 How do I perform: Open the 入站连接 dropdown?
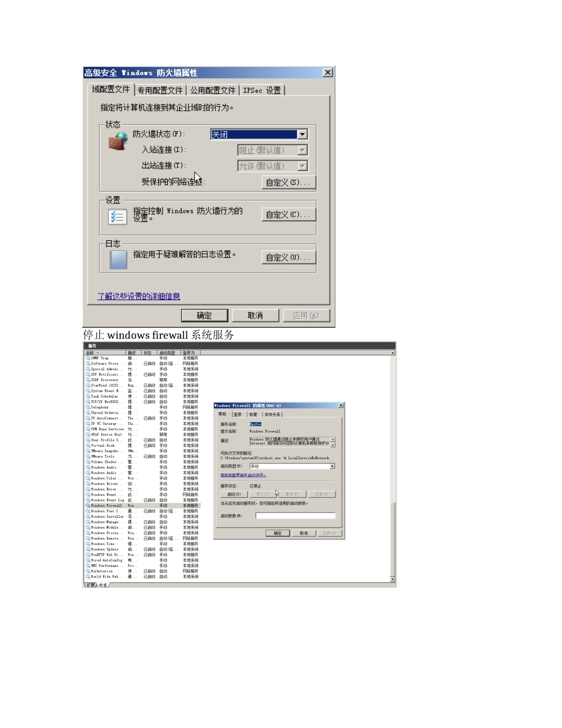click(x=273, y=150)
